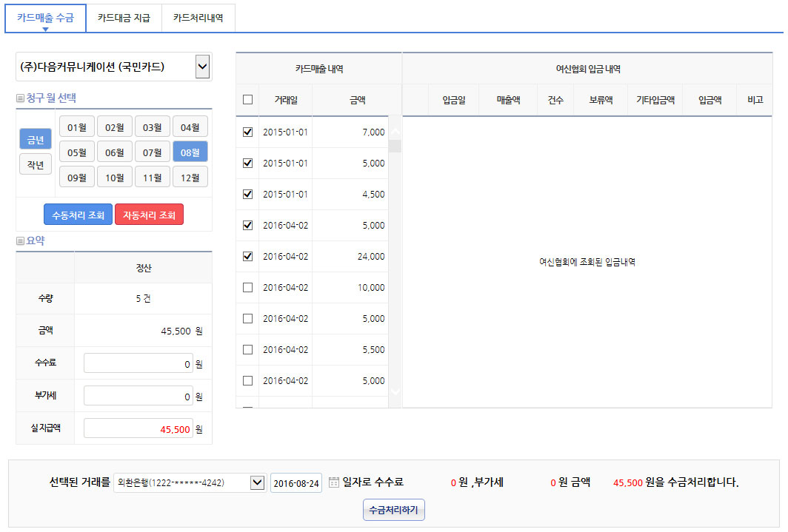Click the sales list scrollbar thumb
Image resolution: width=788 pixels, height=532 pixels.
click(x=395, y=146)
